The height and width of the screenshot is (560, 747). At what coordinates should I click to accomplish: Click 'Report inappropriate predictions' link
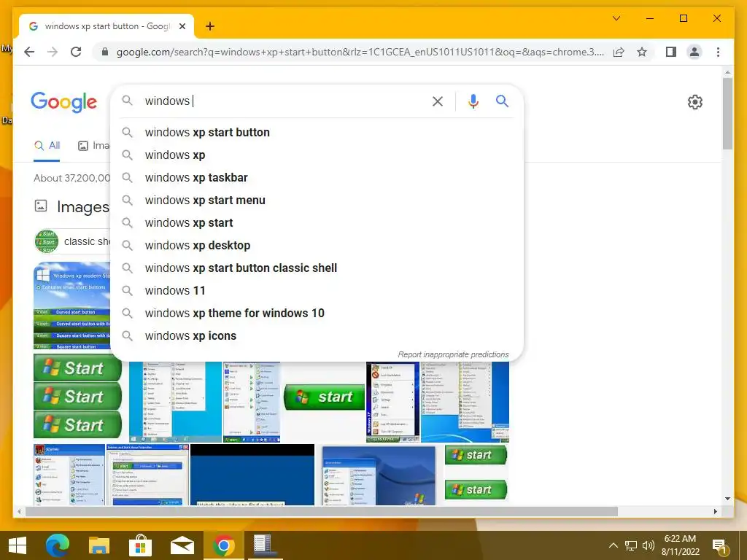453,354
